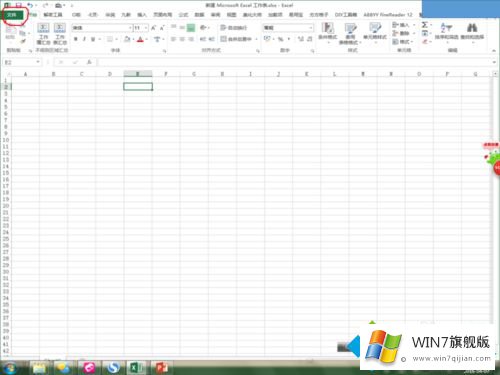Open the 公式 (Formulas) ribbon tab
Viewport: 500px width, 375px height.
(183, 15)
